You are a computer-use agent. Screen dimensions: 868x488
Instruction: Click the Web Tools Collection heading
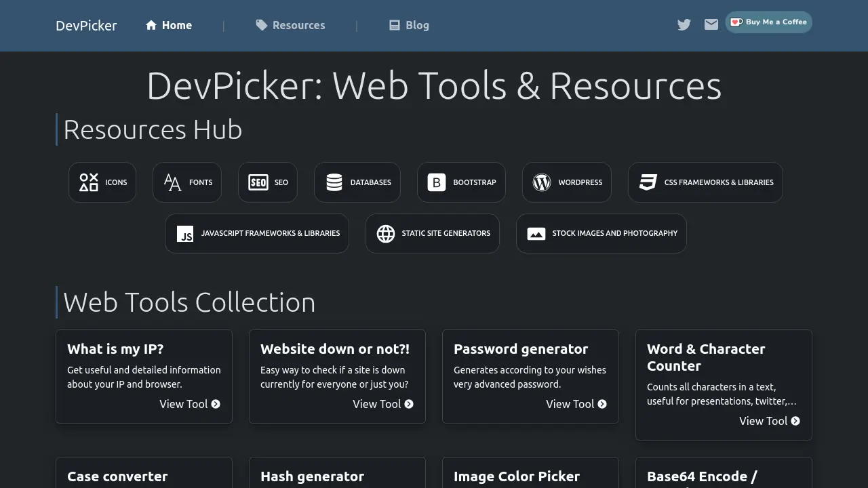[x=189, y=302]
